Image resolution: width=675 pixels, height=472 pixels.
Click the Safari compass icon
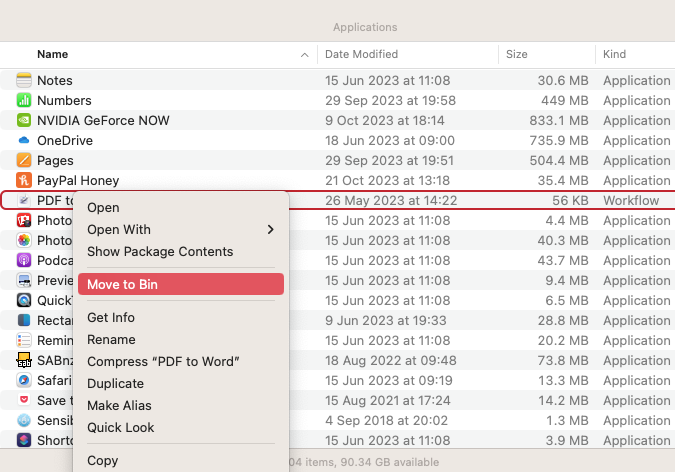(24, 380)
